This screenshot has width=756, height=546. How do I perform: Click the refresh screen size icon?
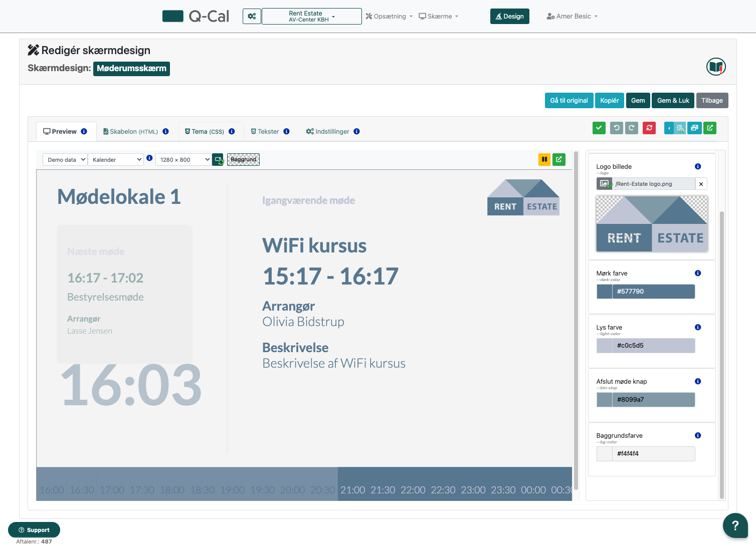point(218,160)
